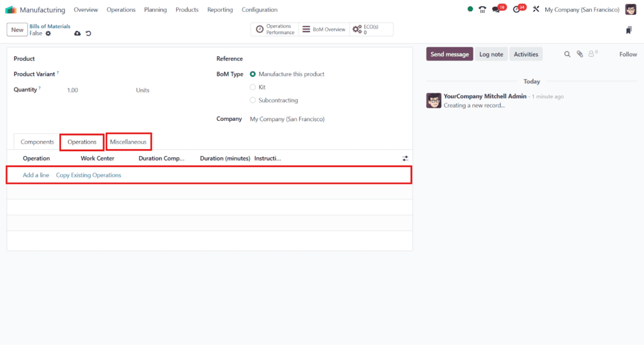Open the Operations Performance stat button
Screen dimensions: 644x345
tap(275, 29)
